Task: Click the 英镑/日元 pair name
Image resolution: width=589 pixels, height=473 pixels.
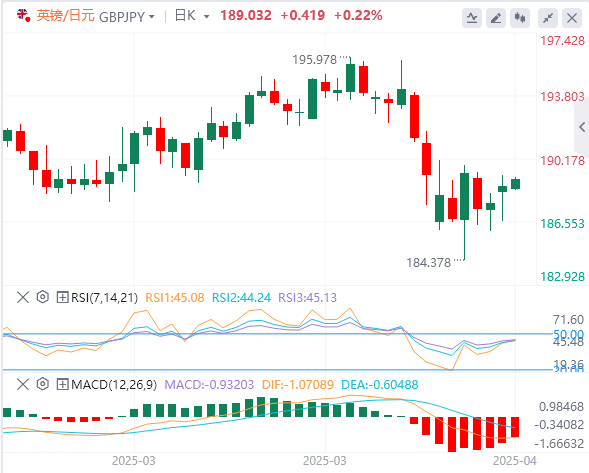Action: point(65,16)
